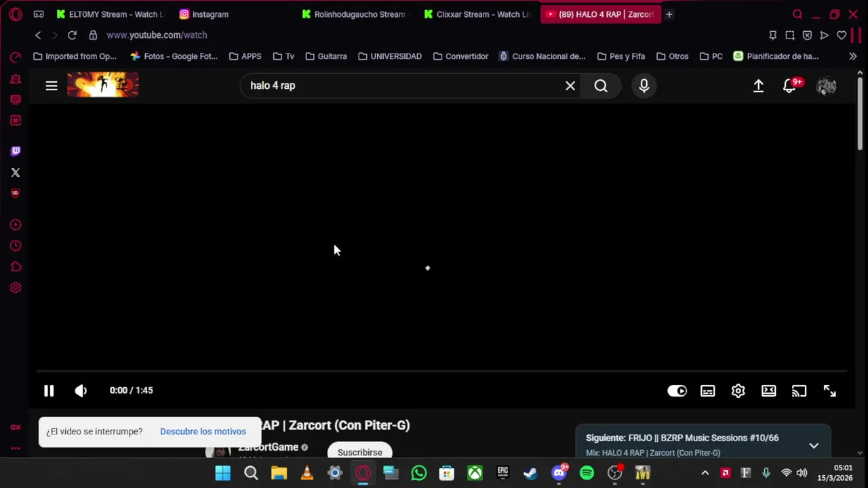Open X (Twitter) in the sidebar

click(x=16, y=173)
